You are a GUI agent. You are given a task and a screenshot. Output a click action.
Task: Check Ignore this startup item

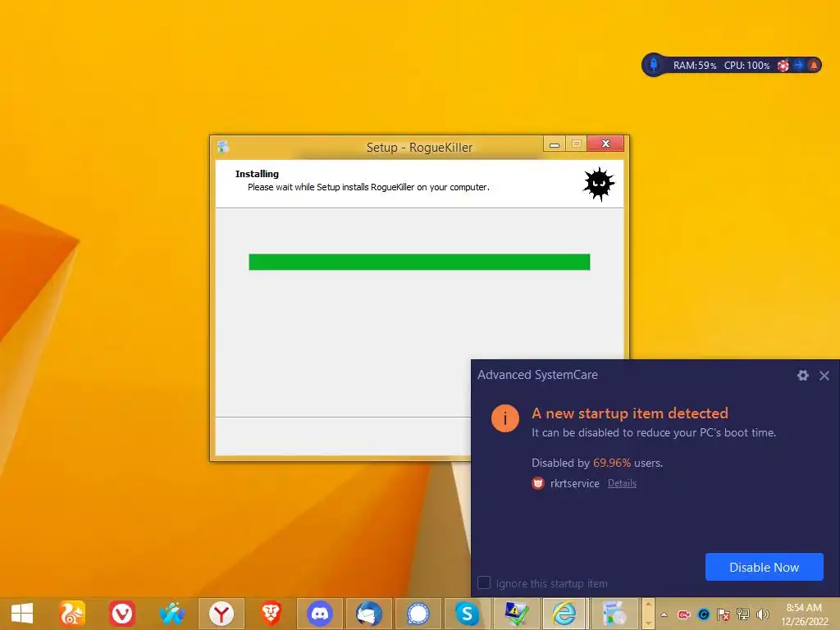click(x=484, y=583)
